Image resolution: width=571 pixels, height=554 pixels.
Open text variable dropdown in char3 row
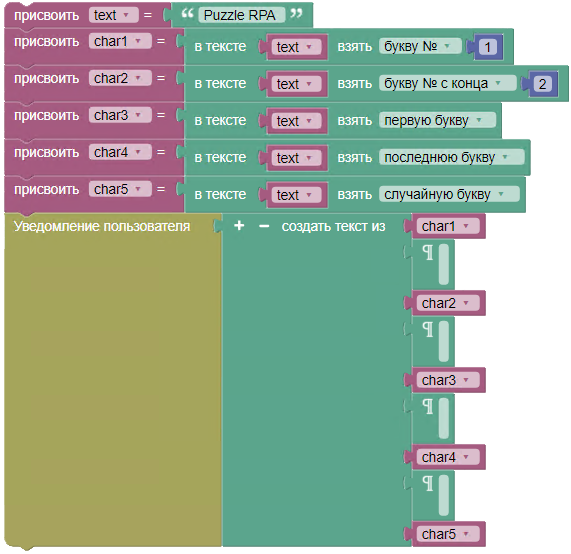[x=296, y=121]
